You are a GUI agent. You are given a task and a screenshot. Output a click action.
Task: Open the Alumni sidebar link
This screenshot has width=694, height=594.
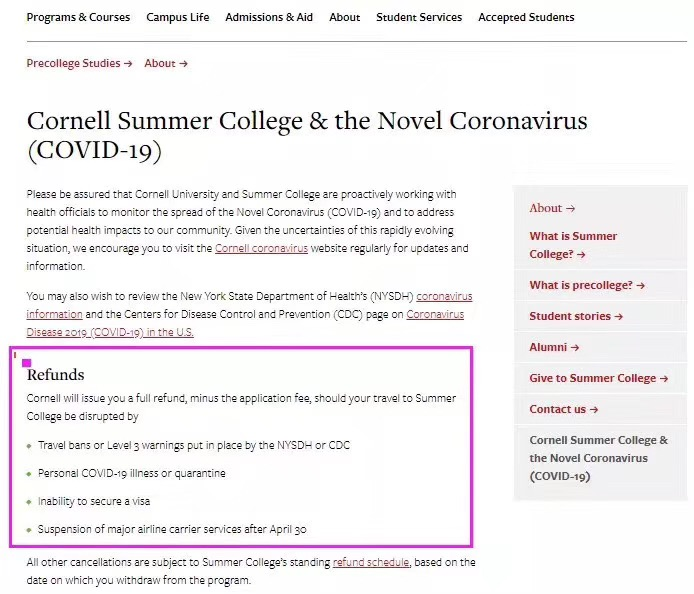tap(554, 347)
